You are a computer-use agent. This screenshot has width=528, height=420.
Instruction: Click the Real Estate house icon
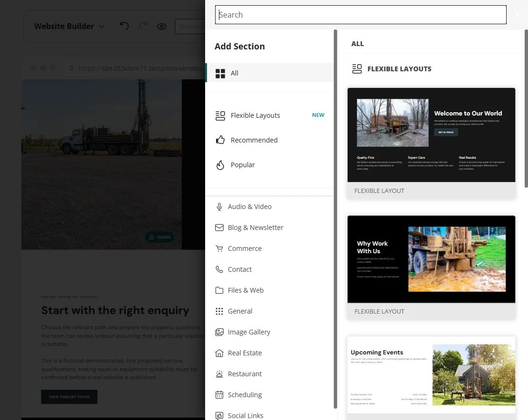click(x=219, y=353)
